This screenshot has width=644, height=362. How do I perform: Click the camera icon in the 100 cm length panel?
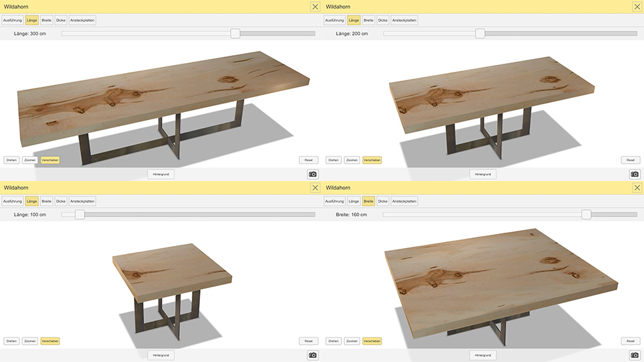pyautogui.click(x=313, y=355)
